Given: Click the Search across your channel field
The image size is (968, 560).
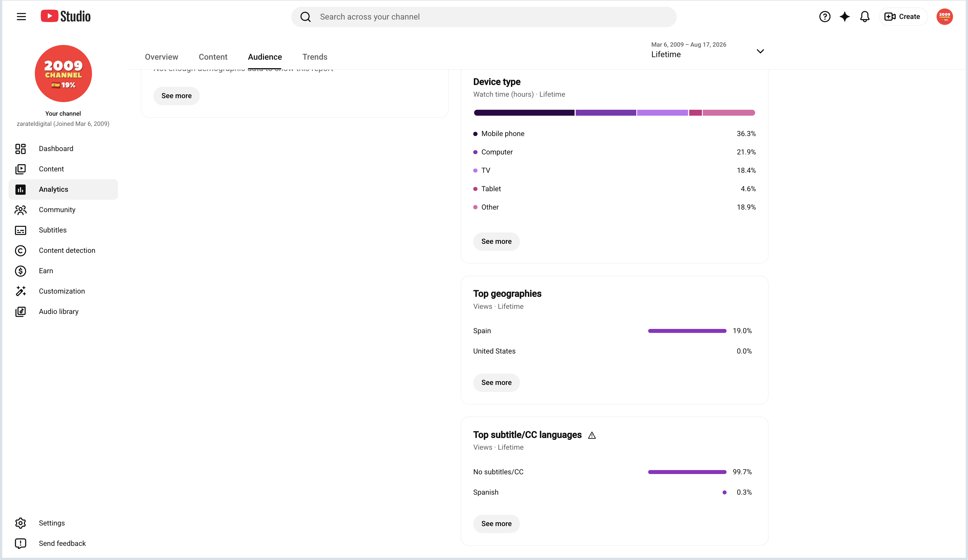Looking at the screenshot, I should click(x=484, y=17).
